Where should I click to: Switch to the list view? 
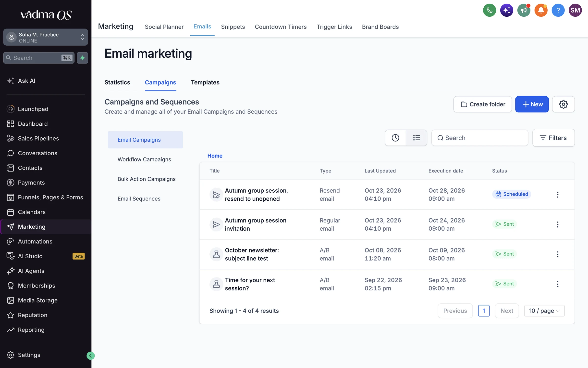pos(416,138)
